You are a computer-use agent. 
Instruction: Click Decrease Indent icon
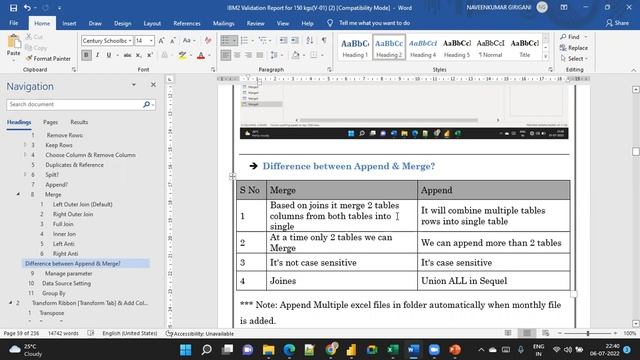coord(283,40)
